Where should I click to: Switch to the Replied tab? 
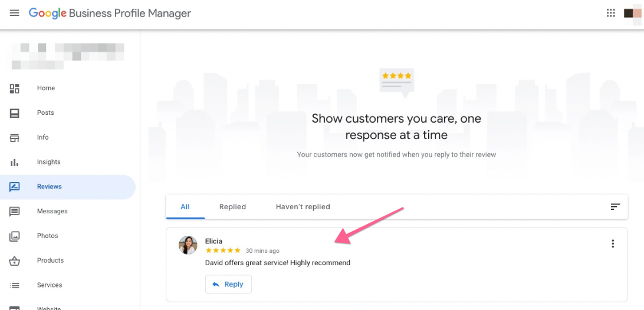[232, 207]
